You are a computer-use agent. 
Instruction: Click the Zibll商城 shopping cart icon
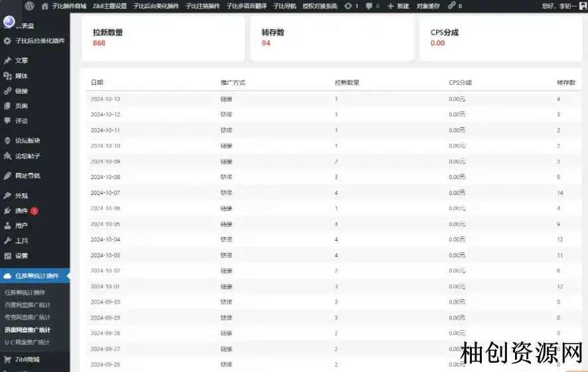(8, 359)
